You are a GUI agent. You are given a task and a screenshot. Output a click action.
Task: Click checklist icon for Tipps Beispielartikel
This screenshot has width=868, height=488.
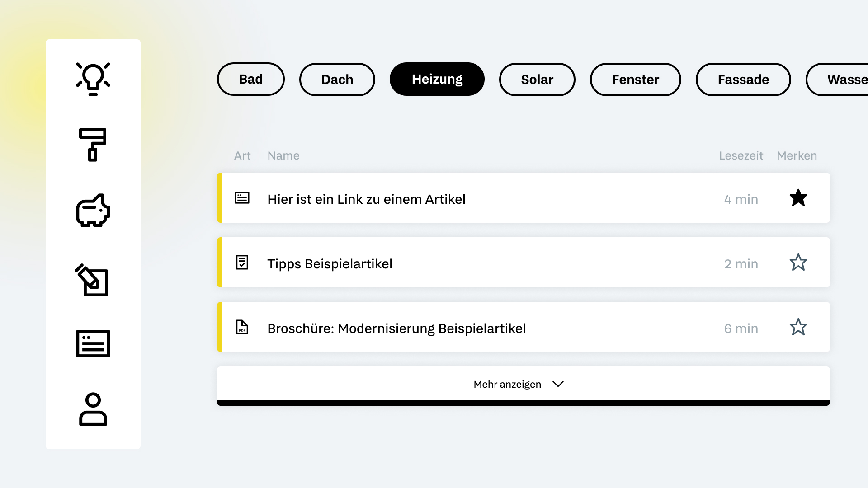tap(242, 263)
